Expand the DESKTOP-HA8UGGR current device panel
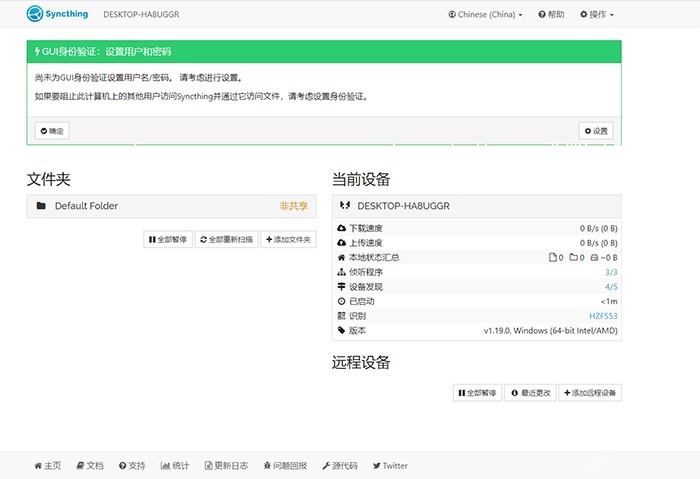 (477, 206)
